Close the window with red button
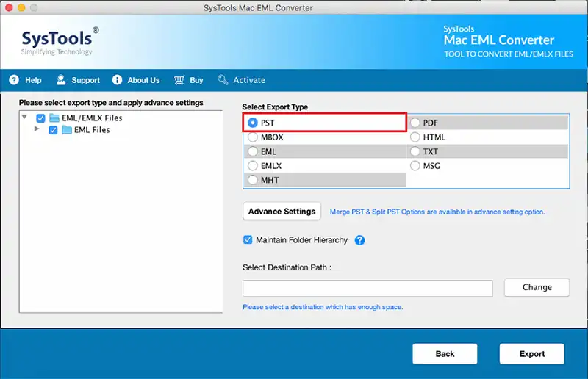 click(x=9, y=7)
